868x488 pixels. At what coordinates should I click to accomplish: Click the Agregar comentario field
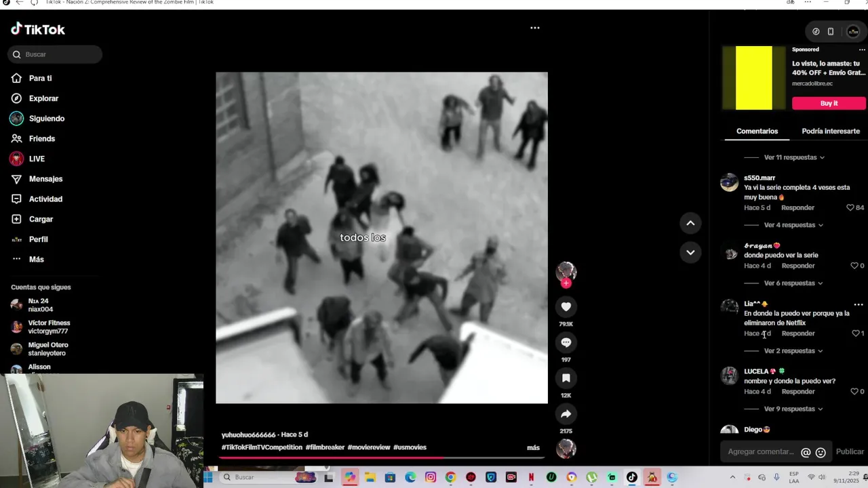point(760,451)
